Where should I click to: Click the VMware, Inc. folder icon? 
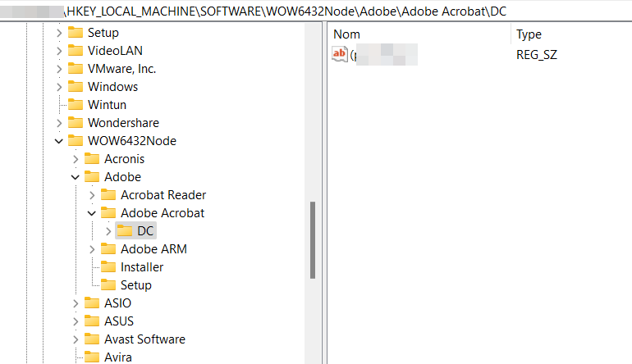(76, 68)
